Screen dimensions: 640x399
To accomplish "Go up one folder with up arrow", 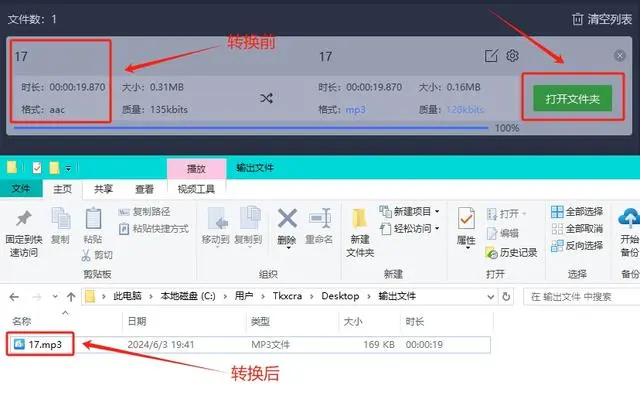I will tap(71, 297).
